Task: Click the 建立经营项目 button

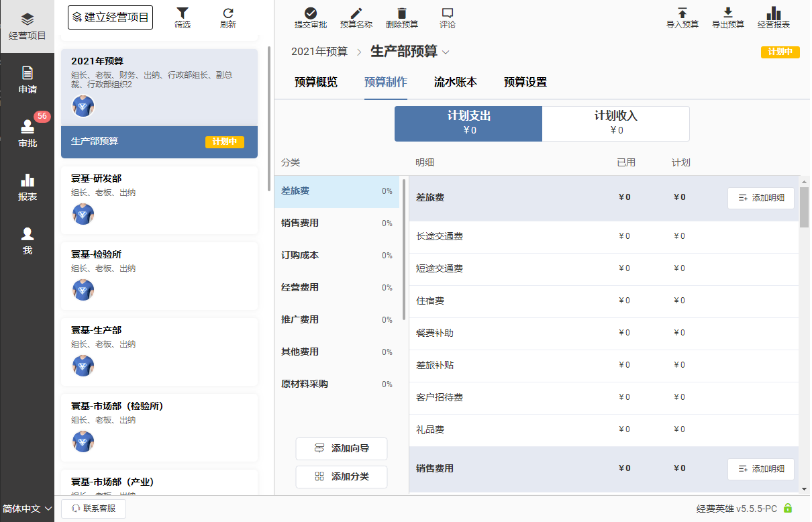Action: click(110, 17)
